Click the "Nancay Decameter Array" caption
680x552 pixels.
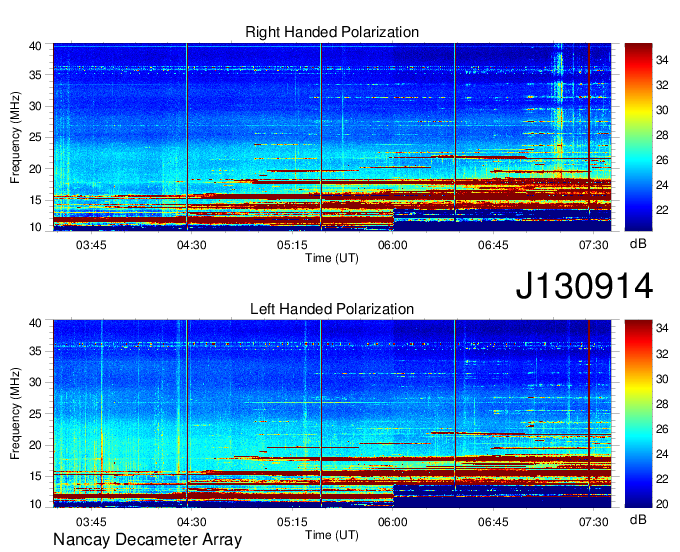pos(147,540)
